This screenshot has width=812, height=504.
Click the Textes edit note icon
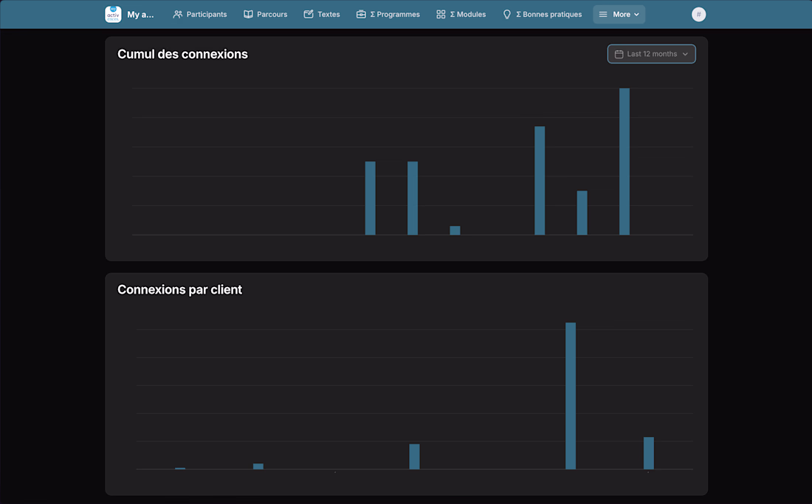click(309, 14)
